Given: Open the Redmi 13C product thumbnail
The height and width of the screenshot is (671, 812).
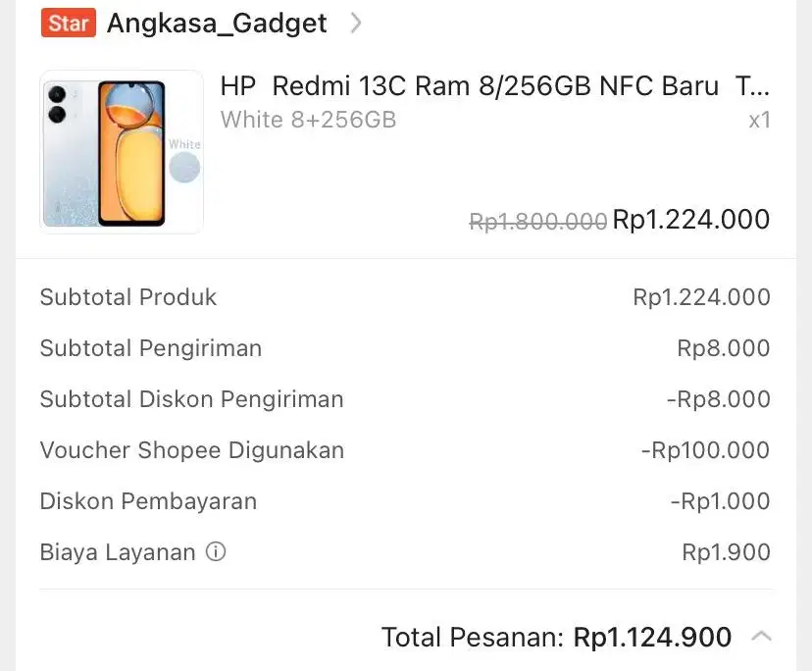Looking at the screenshot, I should coord(122,151).
